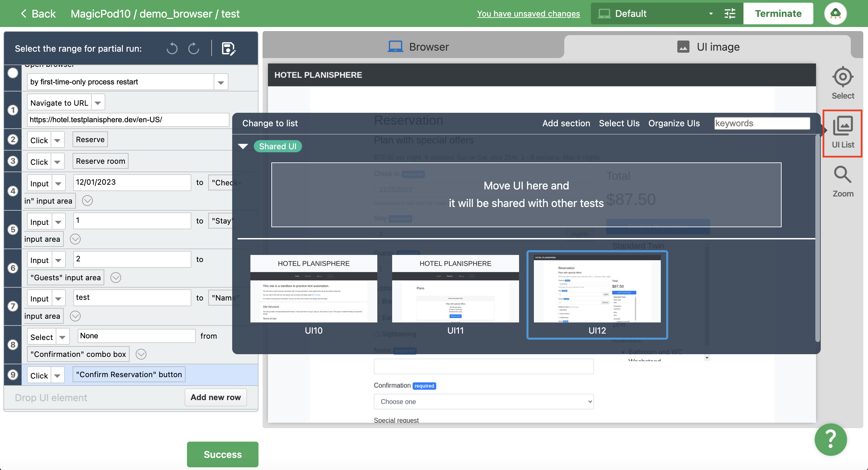This screenshot has height=470, width=868.
Task: Open the Select command dropdown in step 8
Action: [x=62, y=337]
